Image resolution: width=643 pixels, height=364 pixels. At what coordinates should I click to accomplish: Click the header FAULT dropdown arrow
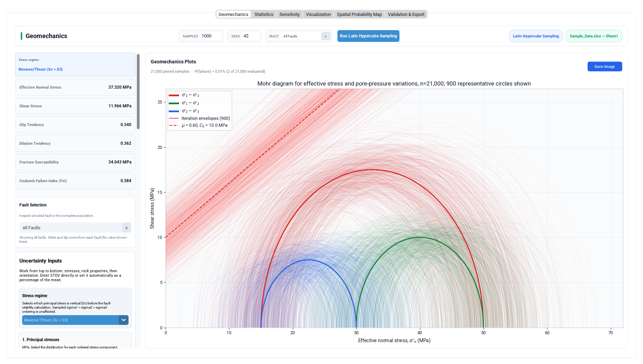point(325,36)
